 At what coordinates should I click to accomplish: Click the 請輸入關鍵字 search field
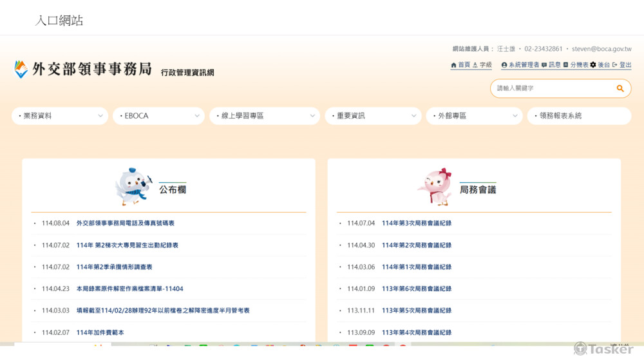[x=551, y=88]
